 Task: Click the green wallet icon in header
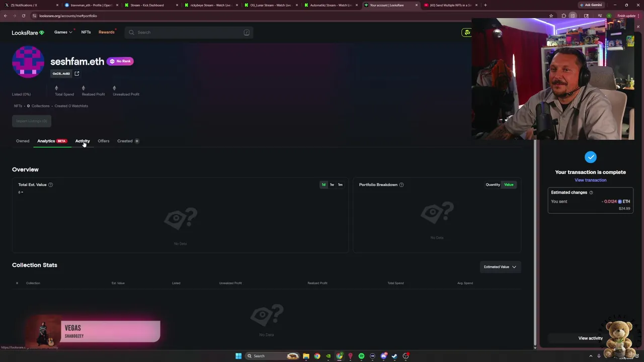click(x=467, y=32)
